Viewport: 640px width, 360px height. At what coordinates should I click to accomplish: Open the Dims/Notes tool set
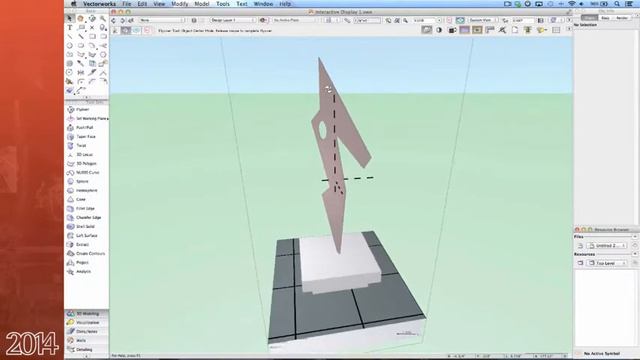pyautogui.click(x=87, y=331)
